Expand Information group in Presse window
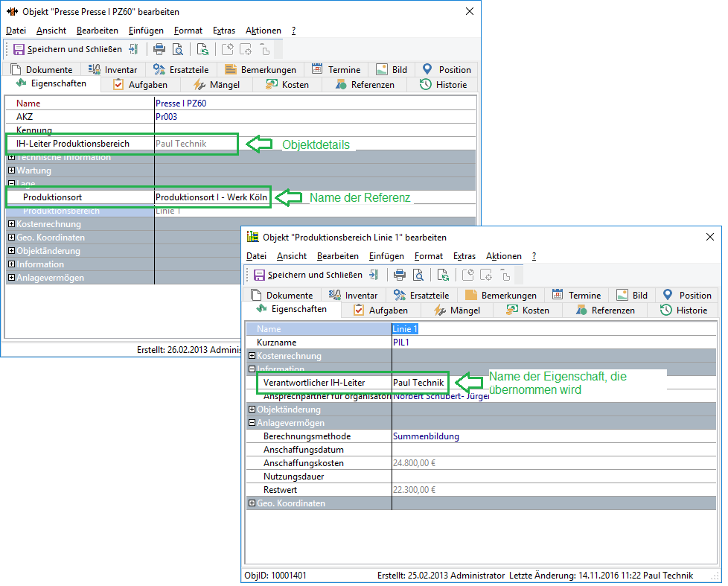This screenshot has width=728, height=586. [12, 264]
